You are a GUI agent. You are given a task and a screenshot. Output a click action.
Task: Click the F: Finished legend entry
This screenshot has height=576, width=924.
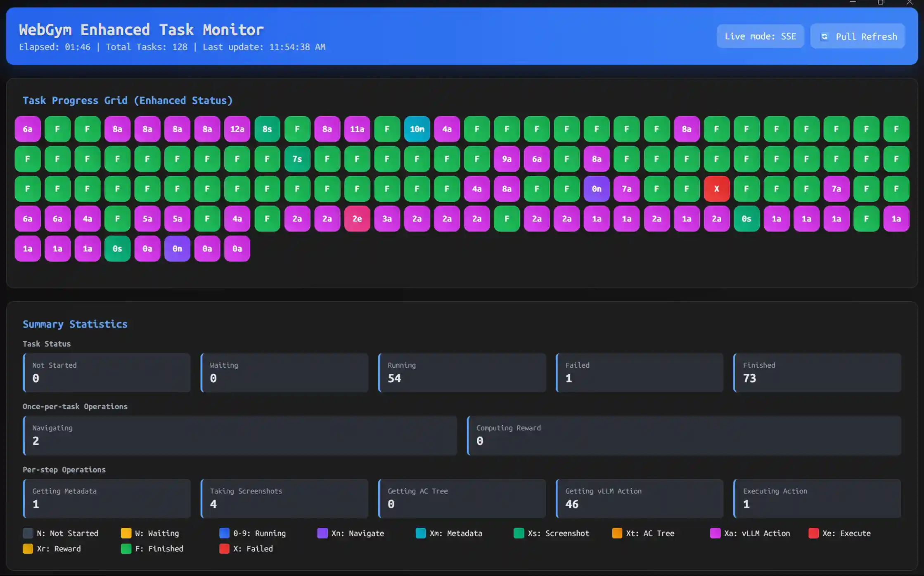152,549
